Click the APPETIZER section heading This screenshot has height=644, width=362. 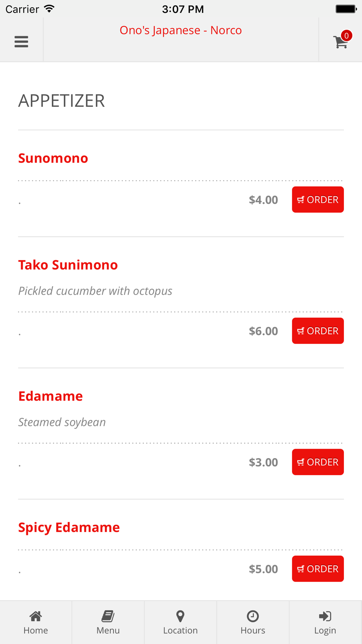[62, 101]
